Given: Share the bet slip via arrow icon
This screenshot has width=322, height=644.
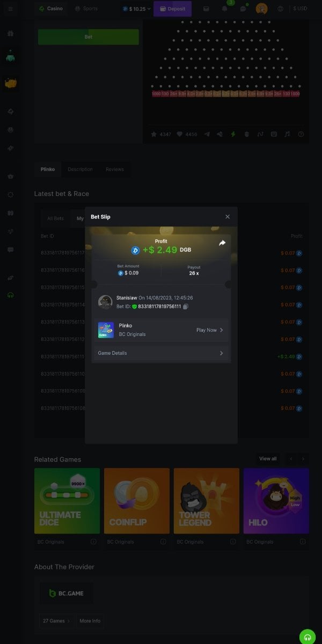Looking at the screenshot, I should [x=222, y=243].
